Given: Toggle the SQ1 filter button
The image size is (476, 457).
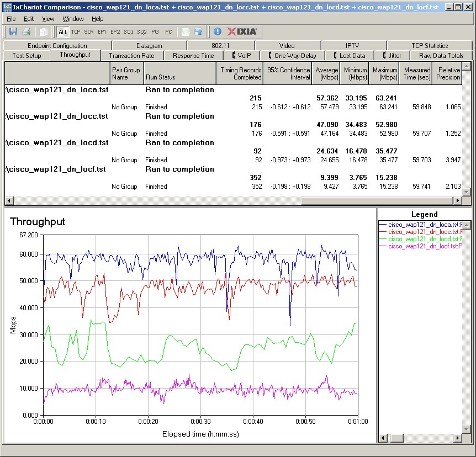Looking at the screenshot, I should click(129, 31).
